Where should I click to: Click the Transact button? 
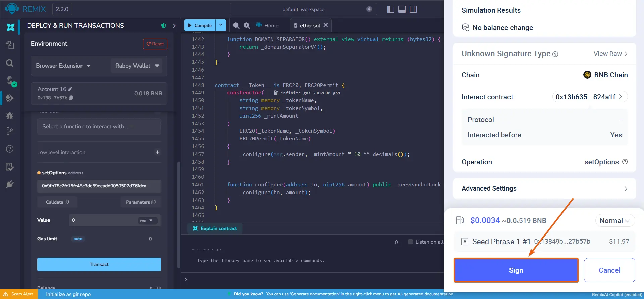[99, 264]
